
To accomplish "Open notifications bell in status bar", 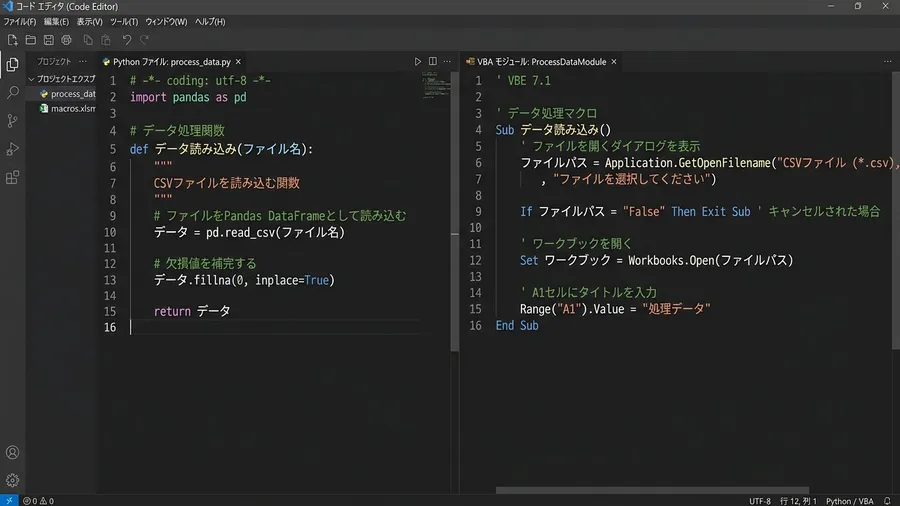I will [x=887, y=501].
